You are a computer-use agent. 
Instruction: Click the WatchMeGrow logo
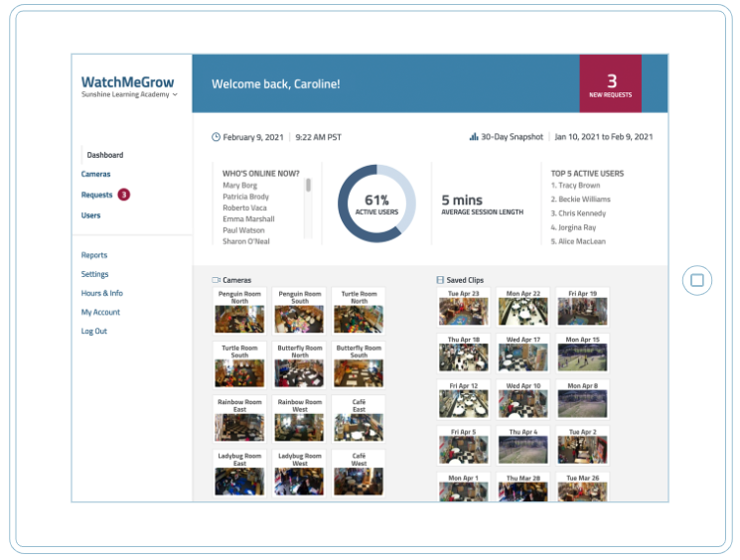point(127,82)
